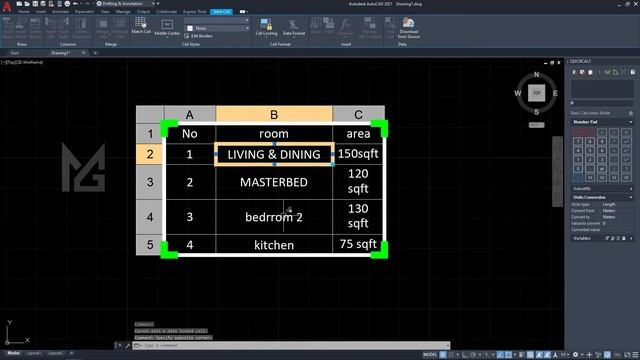Open the Data Format tool
640x360 pixels.
pyautogui.click(x=294, y=27)
